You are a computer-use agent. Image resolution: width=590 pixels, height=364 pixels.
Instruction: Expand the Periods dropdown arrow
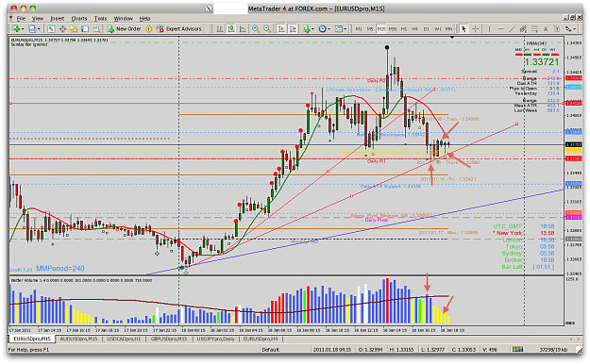pos(329,29)
